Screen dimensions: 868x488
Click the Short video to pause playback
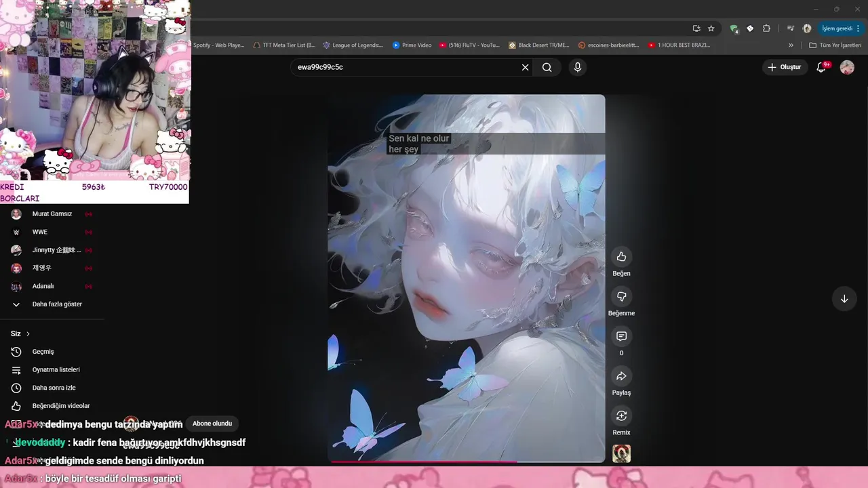click(467, 278)
